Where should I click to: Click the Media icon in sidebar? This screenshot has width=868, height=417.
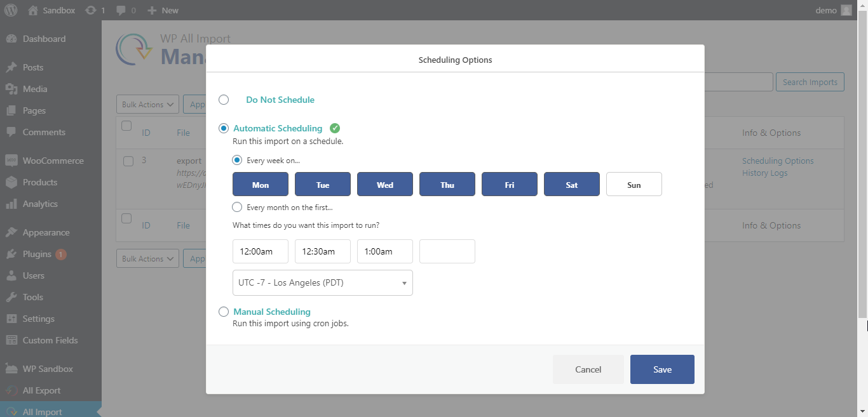[x=11, y=89]
